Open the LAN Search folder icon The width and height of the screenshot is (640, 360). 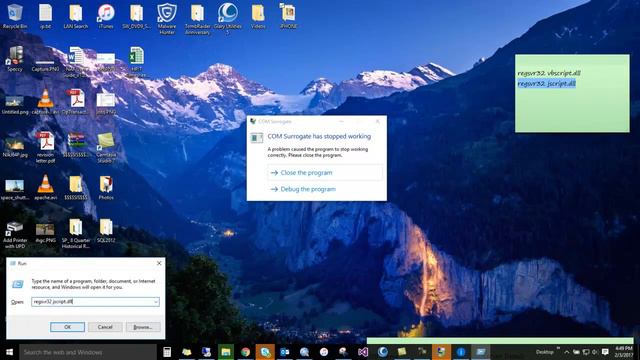[x=76, y=16]
